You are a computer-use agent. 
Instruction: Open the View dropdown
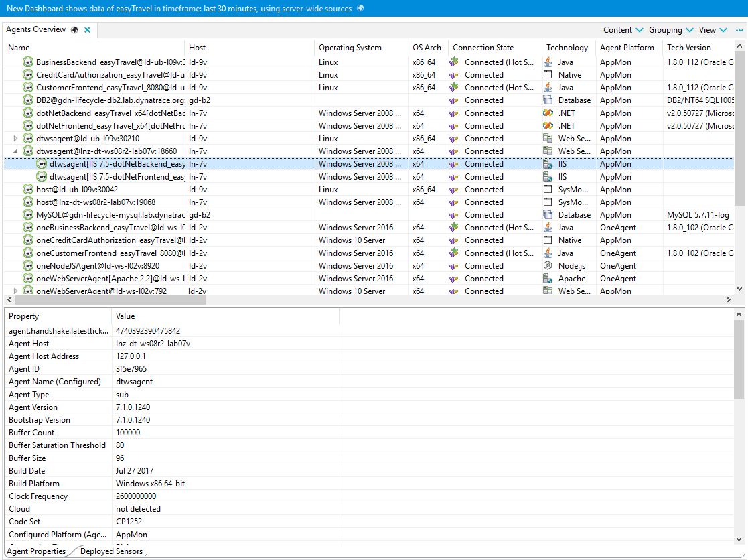click(713, 30)
